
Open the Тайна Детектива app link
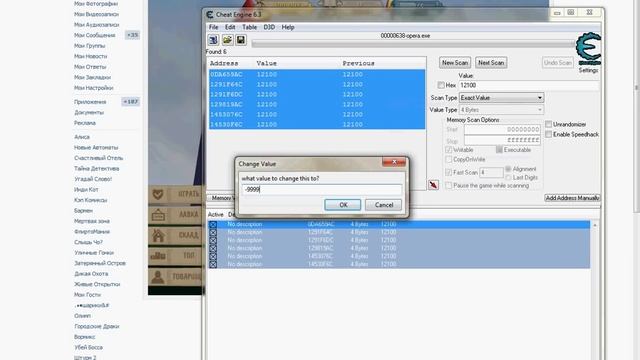[97, 169]
